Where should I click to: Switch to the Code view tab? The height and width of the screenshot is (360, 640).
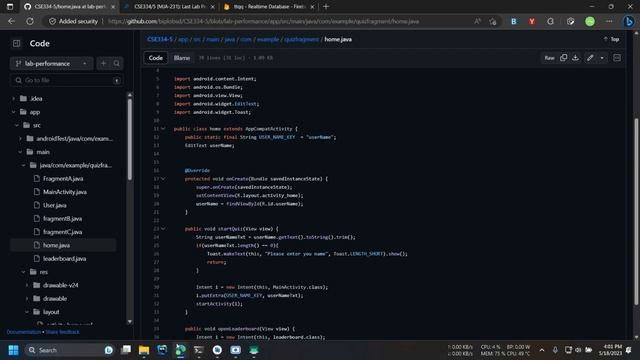[156, 58]
